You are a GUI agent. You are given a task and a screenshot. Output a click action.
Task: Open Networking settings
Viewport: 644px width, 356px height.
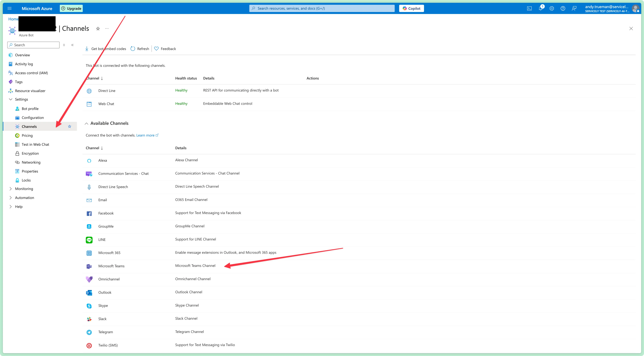point(31,163)
